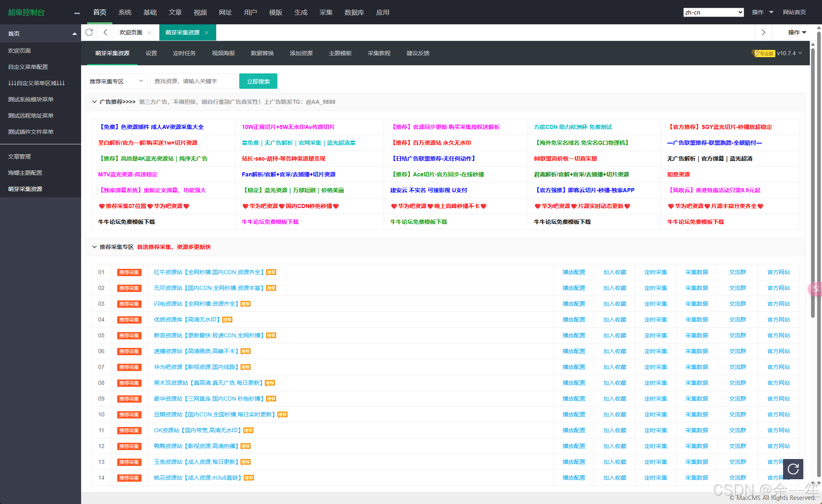Click the resource search input field
Viewport: 822px width, 504px height.
[x=193, y=81]
